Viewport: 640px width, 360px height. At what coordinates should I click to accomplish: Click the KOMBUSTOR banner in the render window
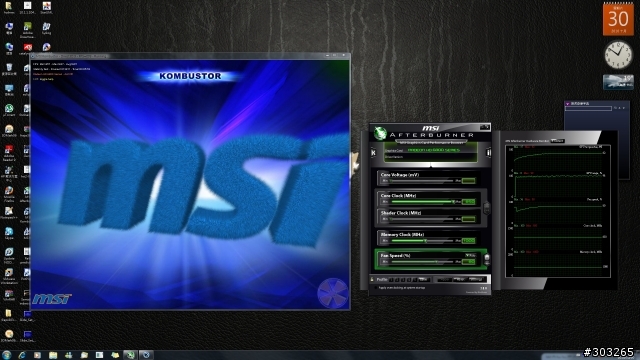pos(190,76)
